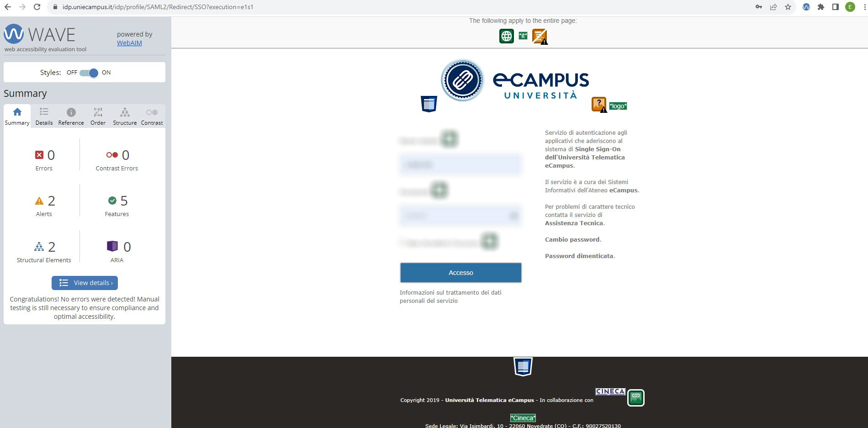Click the header structural element icon
Screen dimensions: 868x428
tap(429, 104)
